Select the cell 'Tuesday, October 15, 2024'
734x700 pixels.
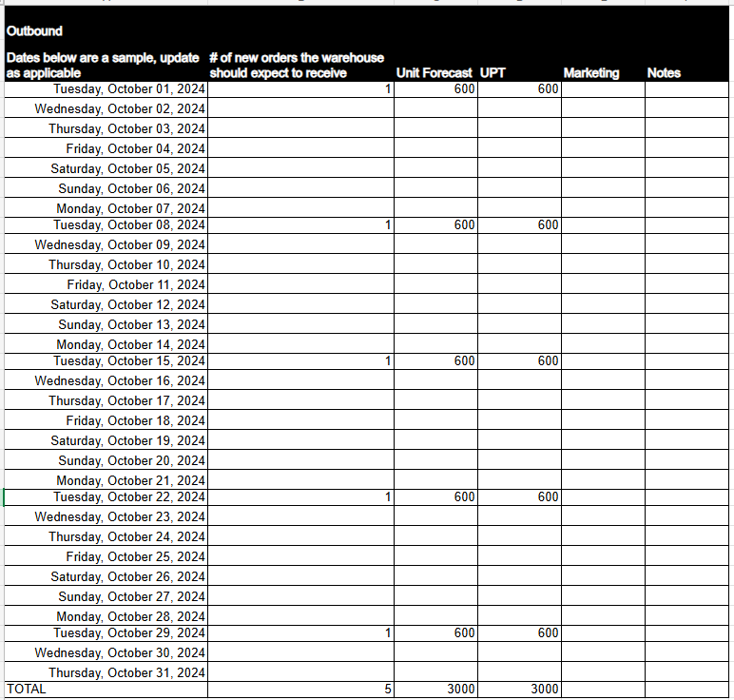point(106,361)
